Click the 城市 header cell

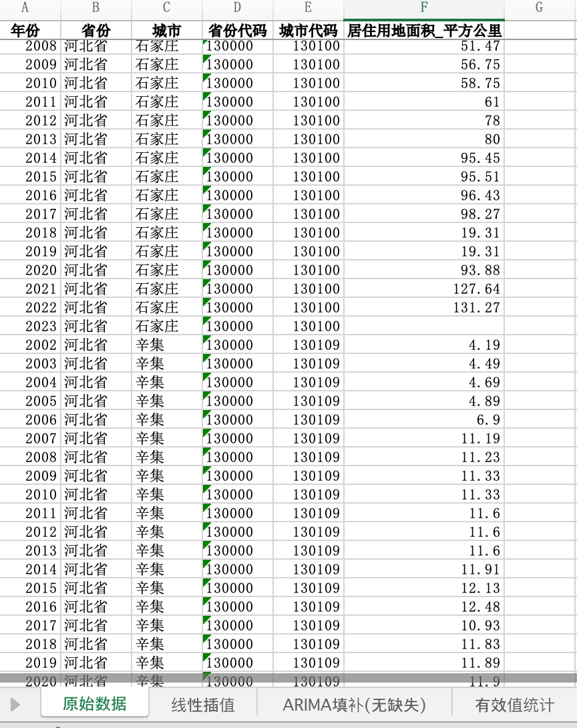point(167,31)
